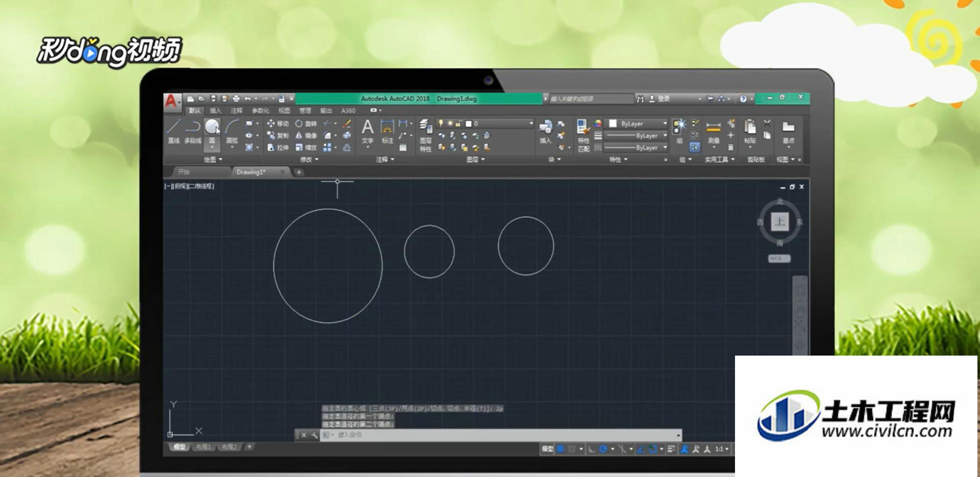Toggle layer lock icon in layer dropdown

pyautogui.click(x=459, y=123)
